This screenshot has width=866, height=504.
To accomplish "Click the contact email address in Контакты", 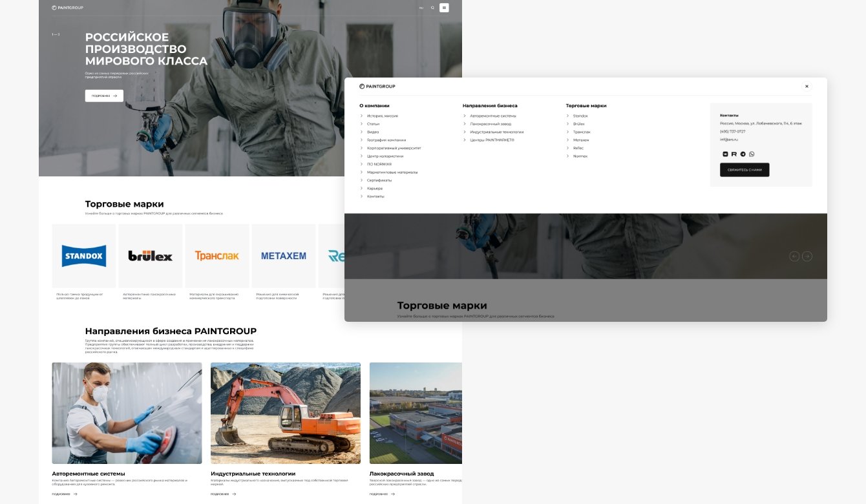I will tap(729, 140).
